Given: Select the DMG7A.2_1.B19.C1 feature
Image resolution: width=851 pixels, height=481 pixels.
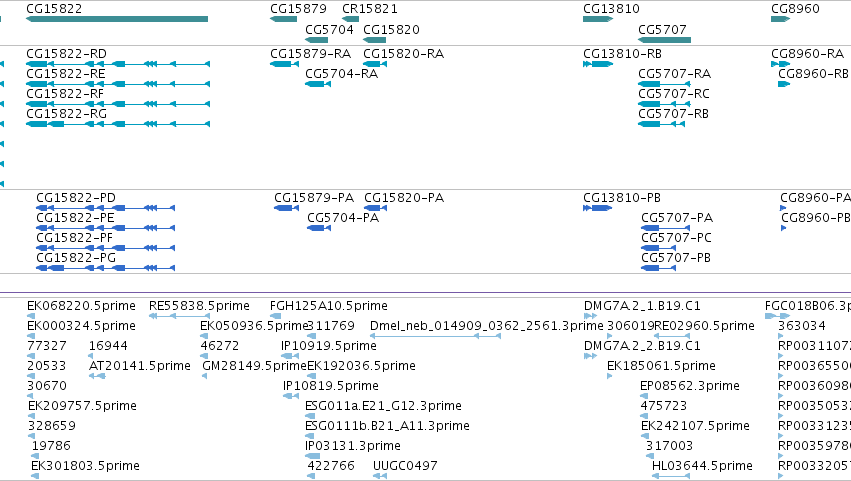Looking at the screenshot, I should tap(590, 316).
